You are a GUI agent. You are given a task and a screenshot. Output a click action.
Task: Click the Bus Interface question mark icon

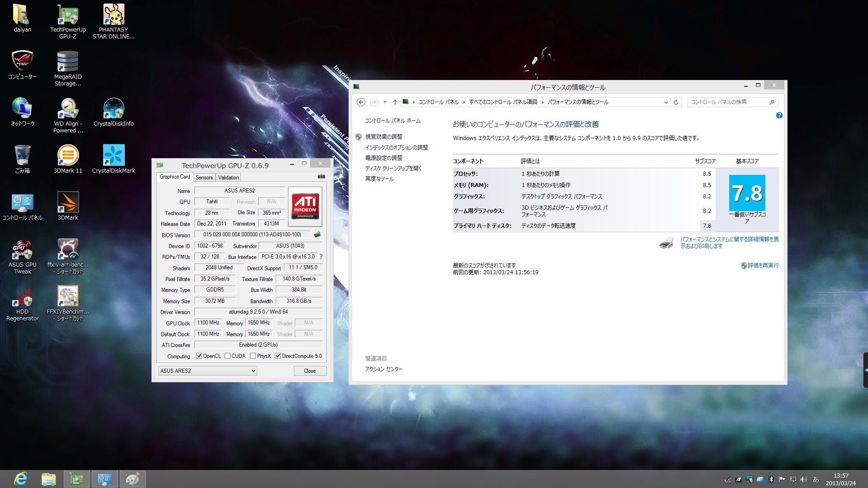pyautogui.click(x=321, y=257)
